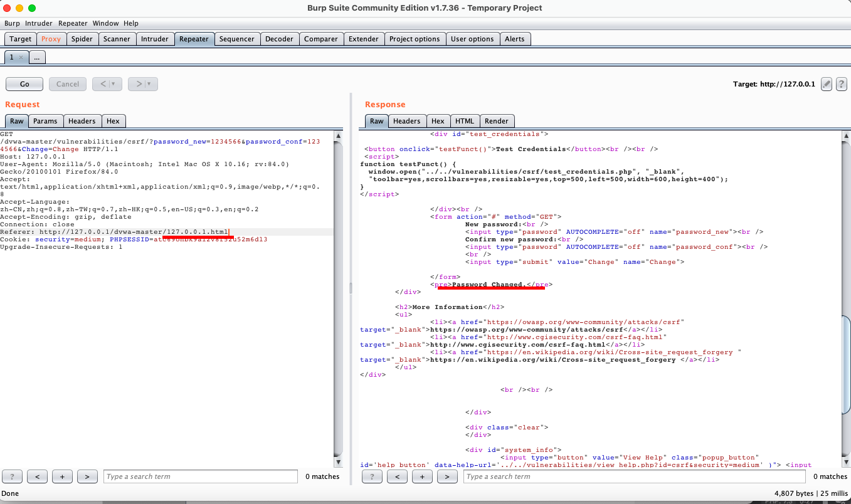Click the greyed Cancel button

click(x=68, y=84)
